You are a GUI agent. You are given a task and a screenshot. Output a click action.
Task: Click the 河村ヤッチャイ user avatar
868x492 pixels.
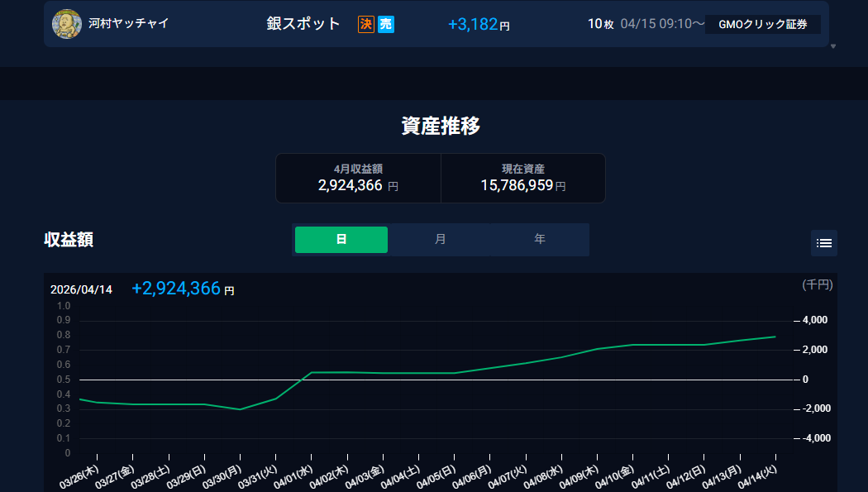66,24
